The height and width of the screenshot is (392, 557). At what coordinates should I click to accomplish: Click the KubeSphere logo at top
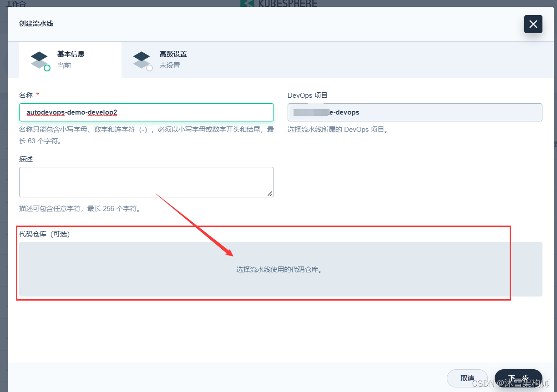278,3
